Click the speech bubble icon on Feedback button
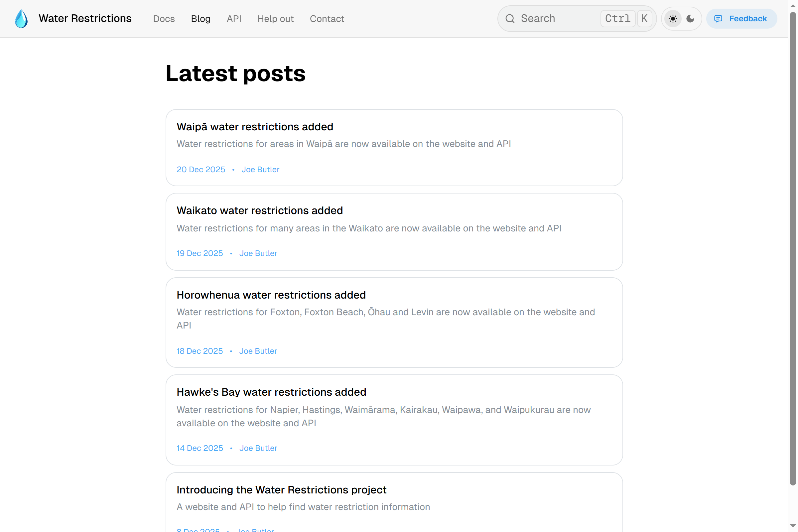Viewport: 798px width, 532px height. click(718, 19)
